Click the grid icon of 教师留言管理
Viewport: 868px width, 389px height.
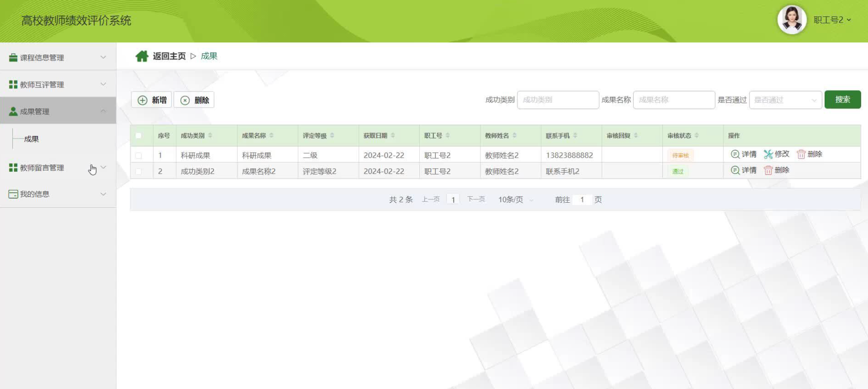13,168
